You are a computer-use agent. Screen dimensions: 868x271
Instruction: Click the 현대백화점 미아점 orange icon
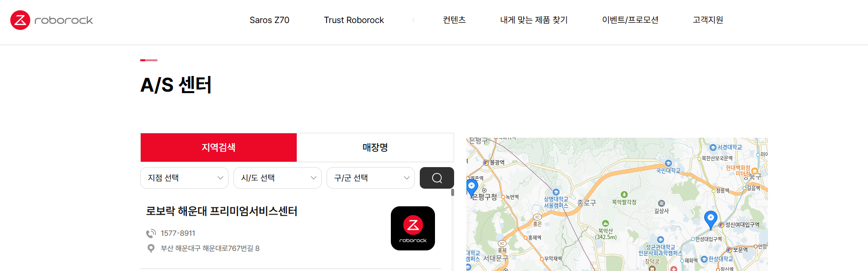pos(755,171)
